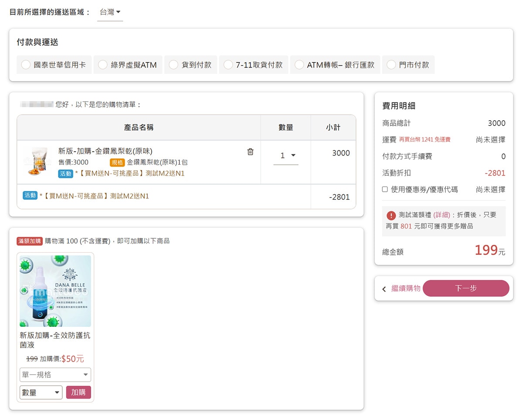Viewport: 523px width, 420px height.
Task: Choose 貨到付款 radio button
Action: (x=173, y=65)
